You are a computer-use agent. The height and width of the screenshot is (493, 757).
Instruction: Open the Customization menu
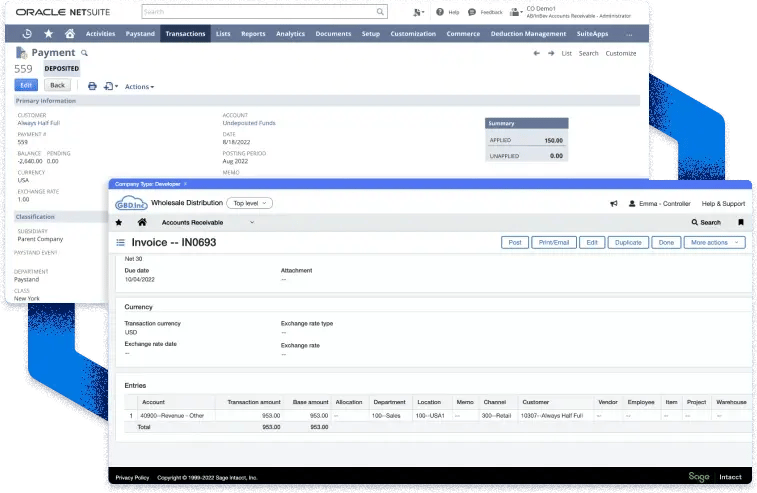413,34
